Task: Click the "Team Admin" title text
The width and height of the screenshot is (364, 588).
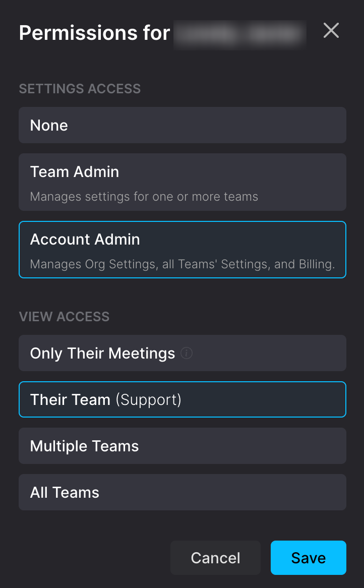Action: 75,172
